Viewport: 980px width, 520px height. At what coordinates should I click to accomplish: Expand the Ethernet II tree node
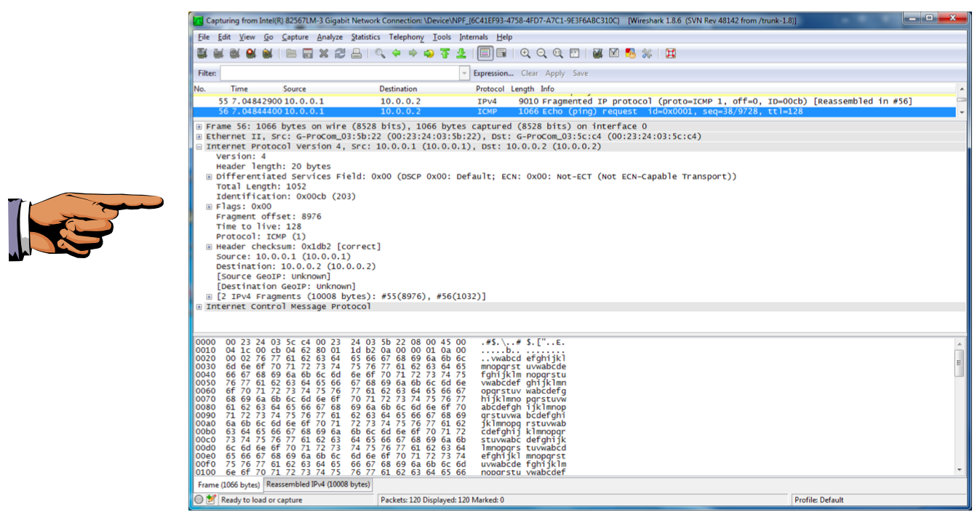(199, 137)
